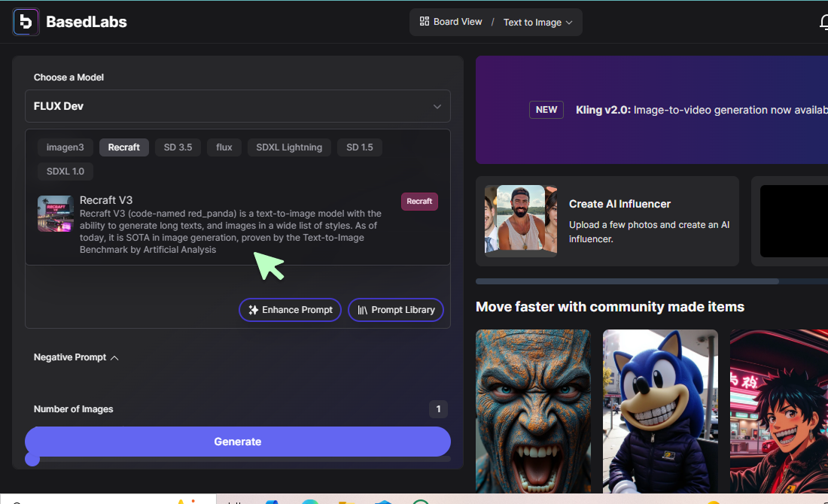Click the BasedLabs brand name
This screenshot has height=504, width=828.
click(x=87, y=22)
